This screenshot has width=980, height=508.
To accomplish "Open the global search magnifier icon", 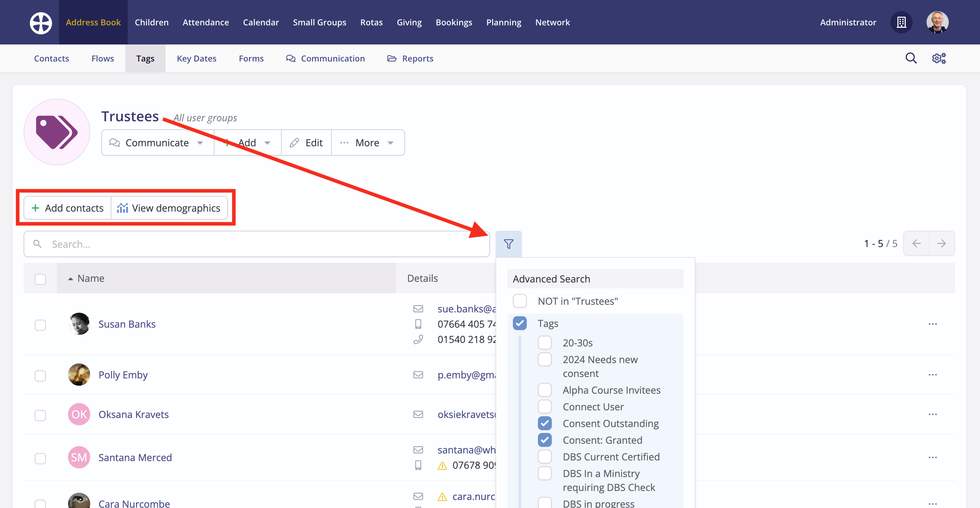I will point(911,58).
